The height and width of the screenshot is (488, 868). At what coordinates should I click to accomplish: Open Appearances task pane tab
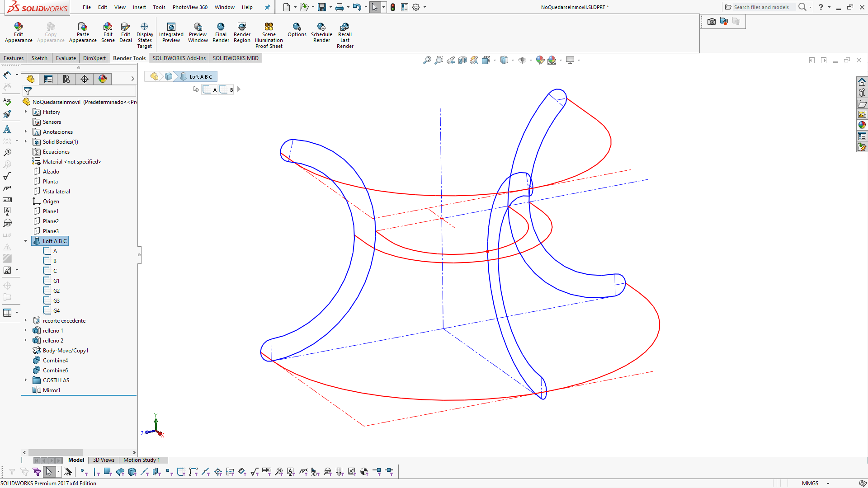click(x=862, y=125)
